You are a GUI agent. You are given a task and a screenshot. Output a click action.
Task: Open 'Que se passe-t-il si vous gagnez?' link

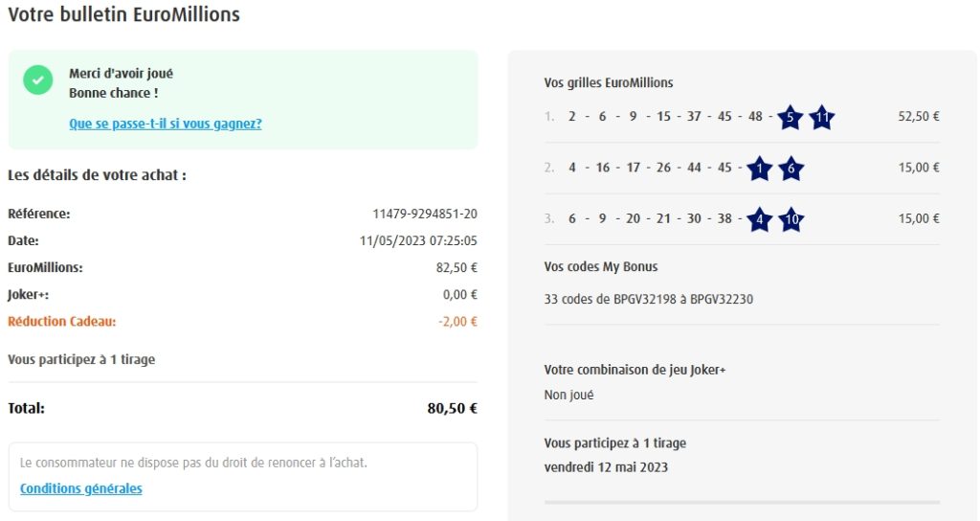[x=166, y=124]
